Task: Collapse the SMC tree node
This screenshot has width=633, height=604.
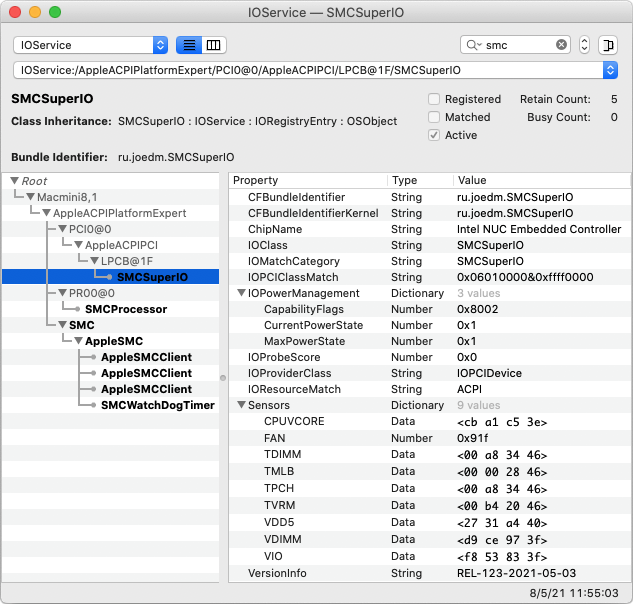Action: coord(63,325)
